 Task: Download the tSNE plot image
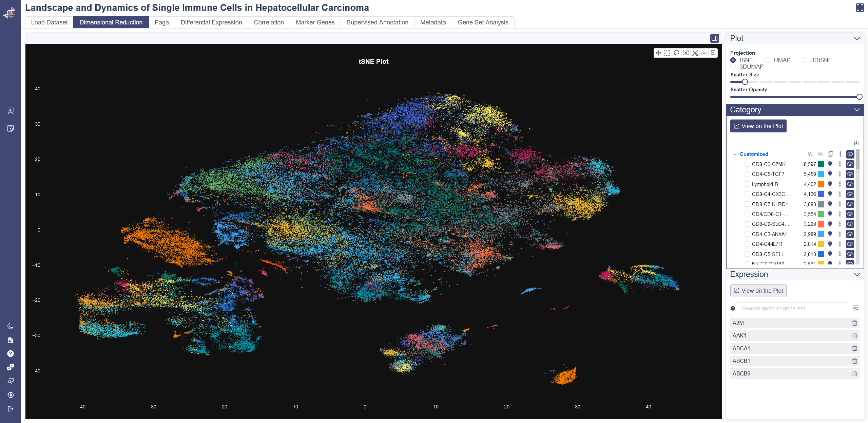point(704,53)
